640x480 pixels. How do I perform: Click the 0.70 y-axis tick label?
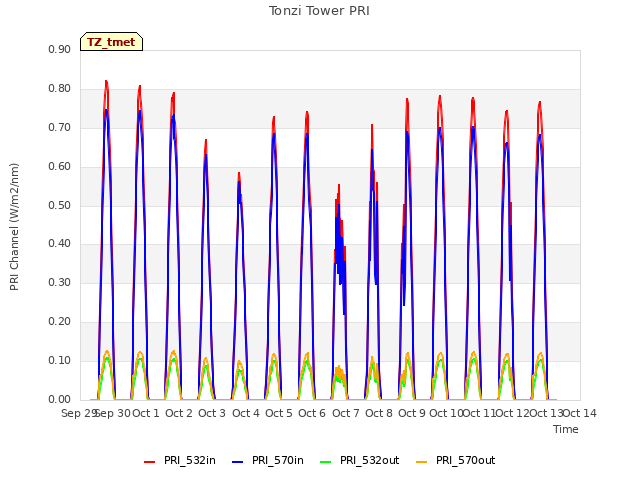pyautogui.click(x=60, y=127)
